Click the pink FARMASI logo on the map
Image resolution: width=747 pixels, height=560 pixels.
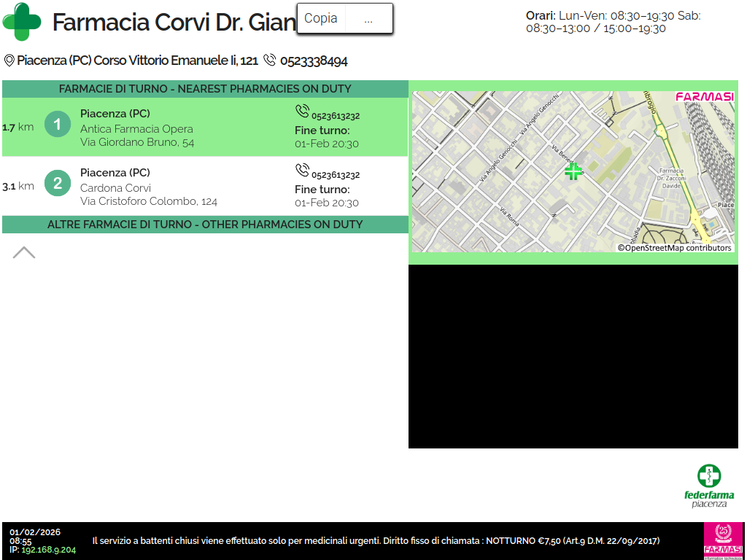[x=704, y=97]
